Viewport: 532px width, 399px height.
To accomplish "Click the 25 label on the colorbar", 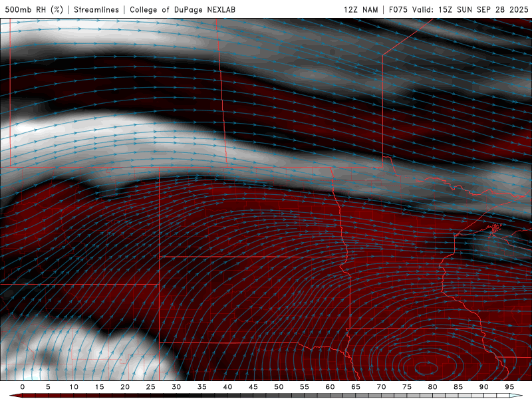I will pos(151,387).
